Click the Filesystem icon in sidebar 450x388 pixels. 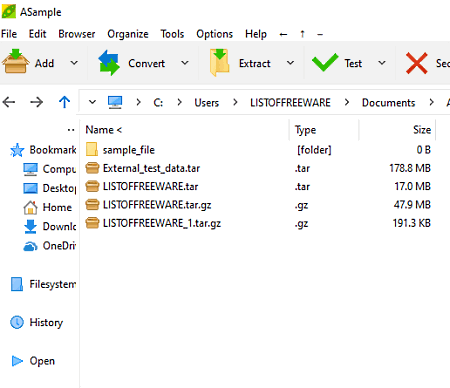[x=17, y=284]
